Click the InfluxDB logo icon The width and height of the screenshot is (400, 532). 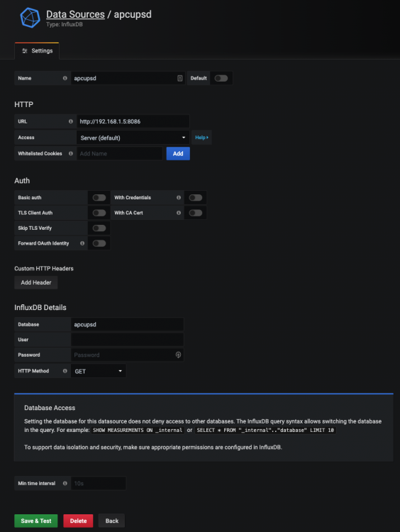30,18
